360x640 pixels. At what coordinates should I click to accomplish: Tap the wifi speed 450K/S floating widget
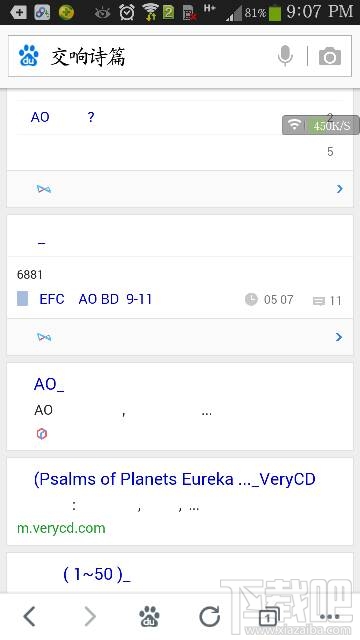pyautogui.click(x=321, y=125)
